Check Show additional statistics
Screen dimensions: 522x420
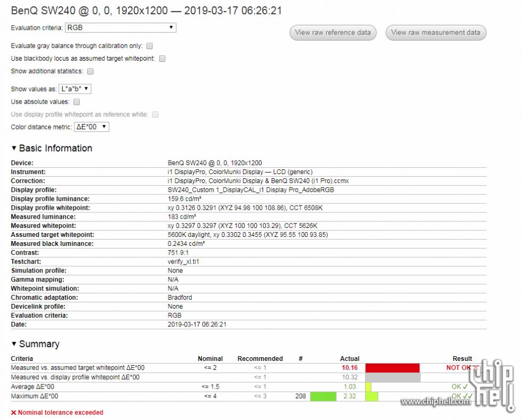click(x=90, y=71)
